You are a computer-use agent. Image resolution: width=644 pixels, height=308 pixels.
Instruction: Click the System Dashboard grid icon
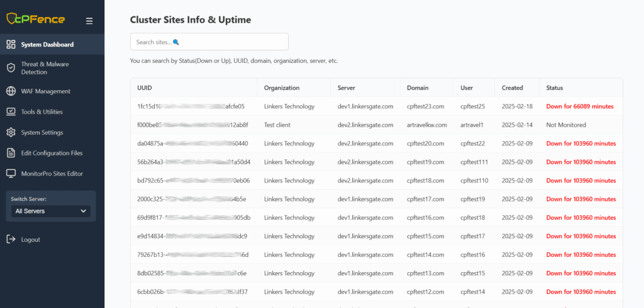11,45
